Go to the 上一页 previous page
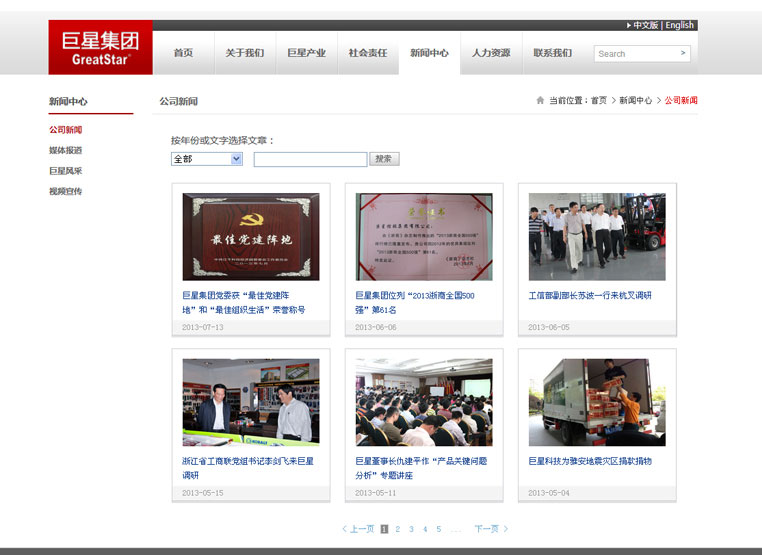 (x=358, y=529)
